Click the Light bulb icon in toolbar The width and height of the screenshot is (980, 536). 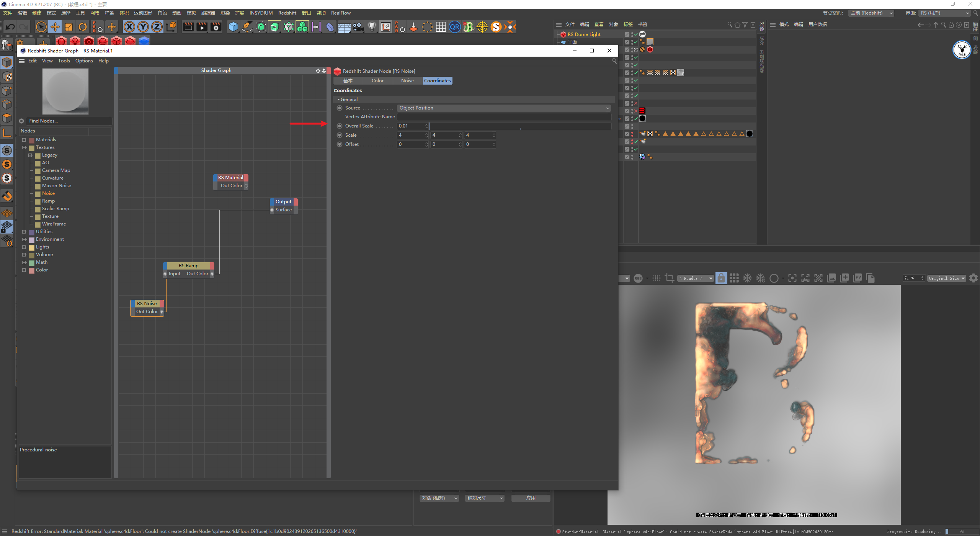pos(372,27)
